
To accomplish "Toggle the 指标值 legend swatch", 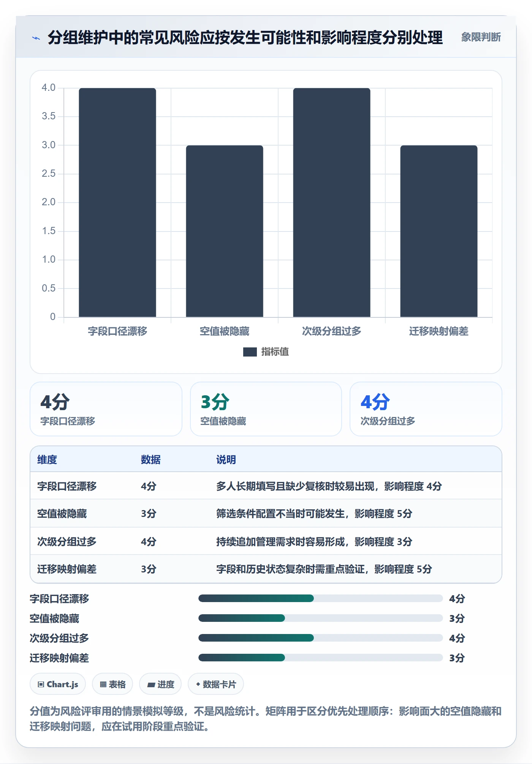I will click(250, 352).
